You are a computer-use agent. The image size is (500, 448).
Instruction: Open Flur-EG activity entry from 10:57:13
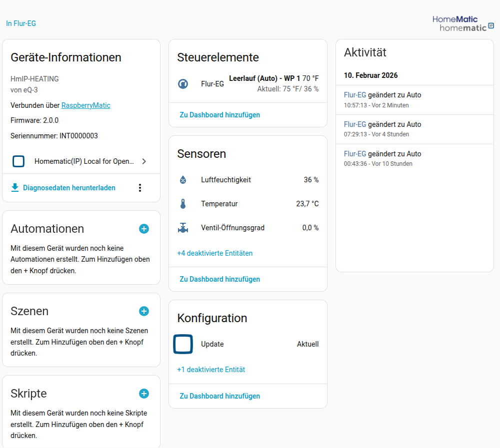(x=354, y=95)
